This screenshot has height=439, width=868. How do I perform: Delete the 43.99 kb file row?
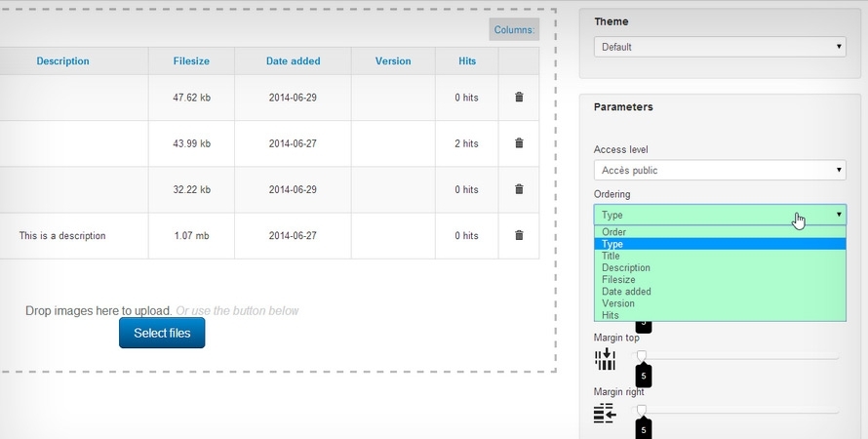[519, 142]
